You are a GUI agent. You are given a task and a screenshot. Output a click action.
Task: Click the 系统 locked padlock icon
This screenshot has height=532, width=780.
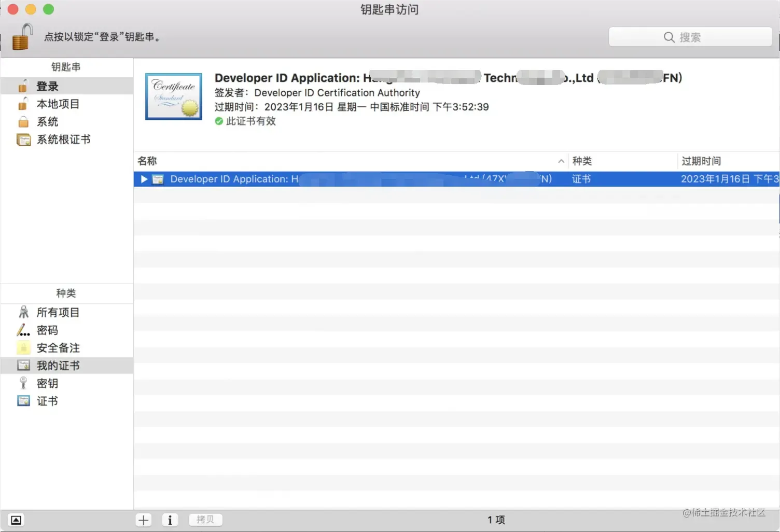coord(23,122)
